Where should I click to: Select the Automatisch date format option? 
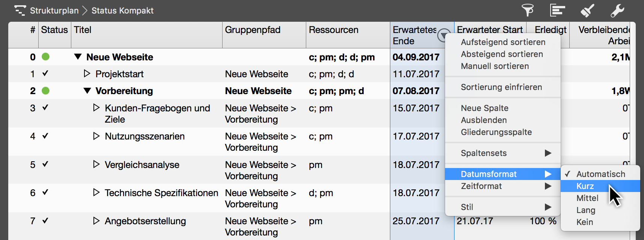tap(600, 174)
